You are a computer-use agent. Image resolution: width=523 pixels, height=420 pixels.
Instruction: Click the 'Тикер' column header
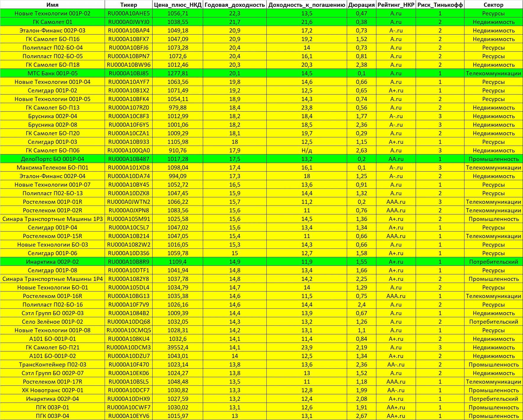coord(129,5)
